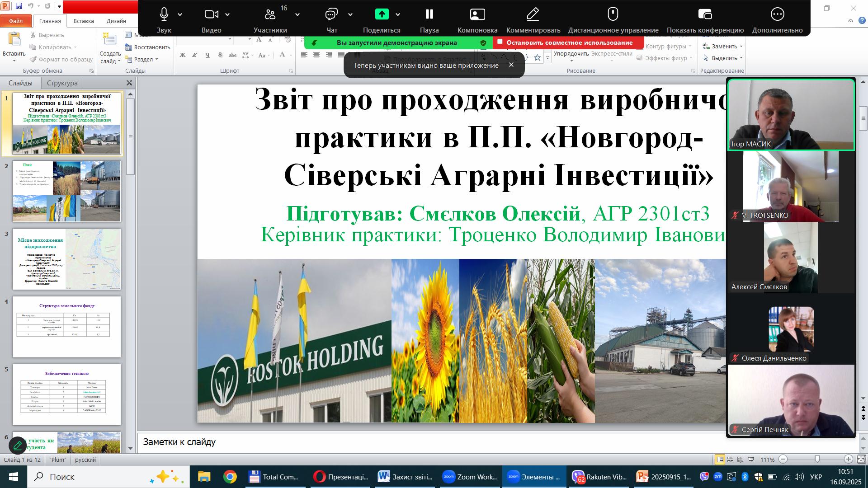Expand chat options arrow beside Чат

[x=350, y=14]
